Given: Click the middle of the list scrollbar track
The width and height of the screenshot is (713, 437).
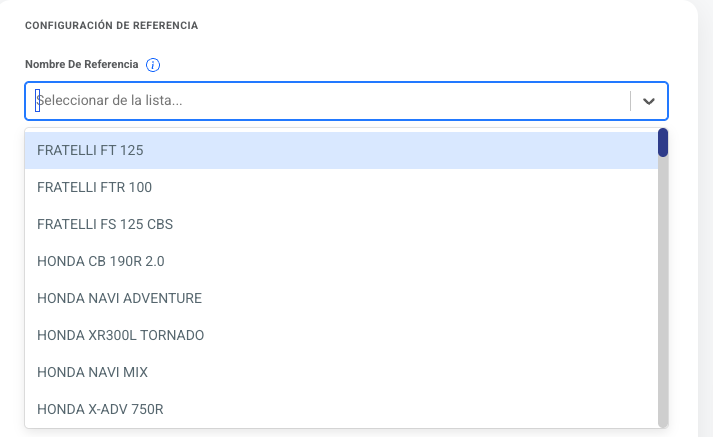Looking at the screenshot, I should pyautogui.click(x=663, y=280).
